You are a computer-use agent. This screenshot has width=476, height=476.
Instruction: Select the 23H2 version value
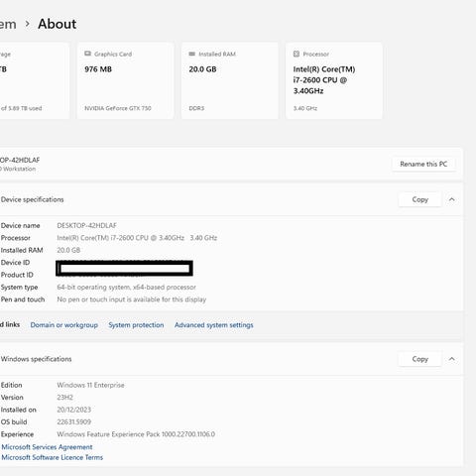click(x=64, y=398)
